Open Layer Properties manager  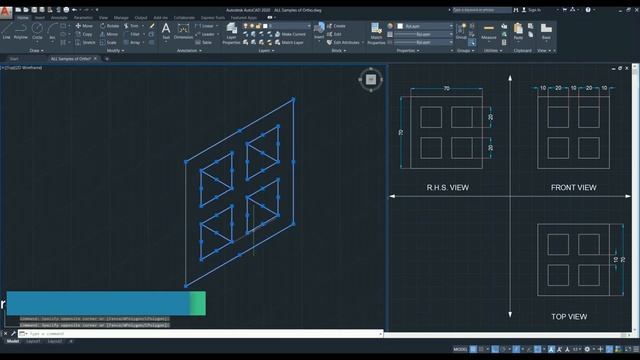point(231,33)
